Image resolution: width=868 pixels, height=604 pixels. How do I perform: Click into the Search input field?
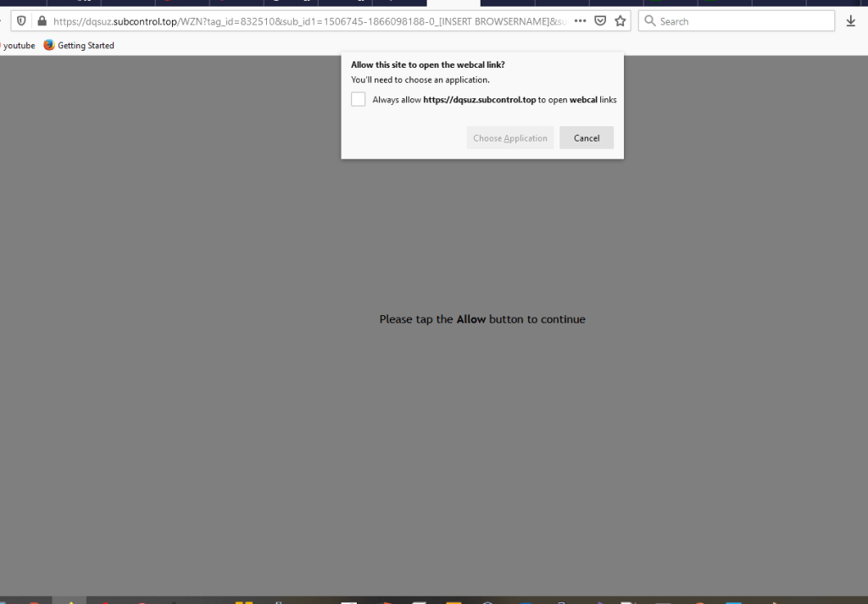point(742,21)
